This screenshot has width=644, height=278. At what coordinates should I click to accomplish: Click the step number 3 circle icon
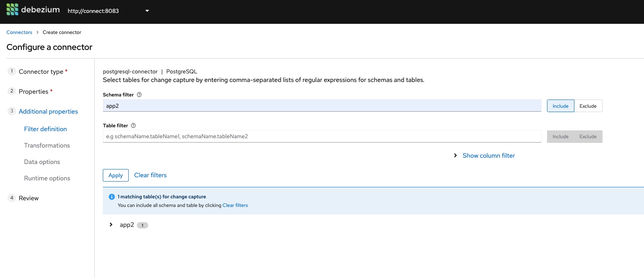click(12, 111)
